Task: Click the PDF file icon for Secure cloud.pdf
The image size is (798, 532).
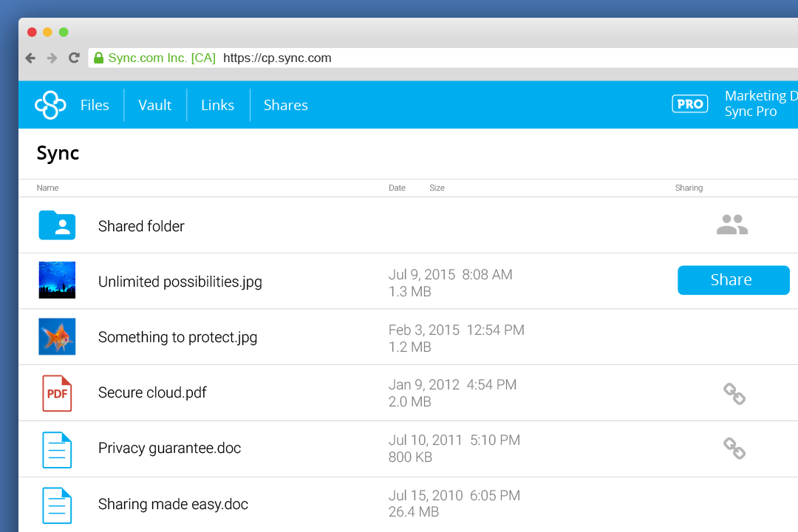Action: [57, 392]
